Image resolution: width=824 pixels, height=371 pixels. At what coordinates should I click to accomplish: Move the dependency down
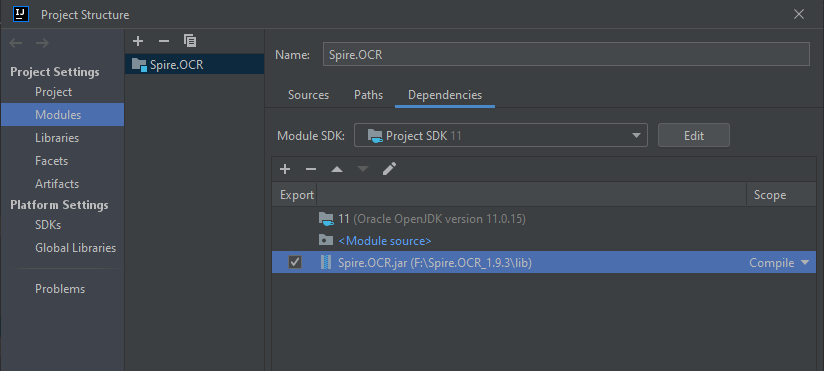coord(363,169)
